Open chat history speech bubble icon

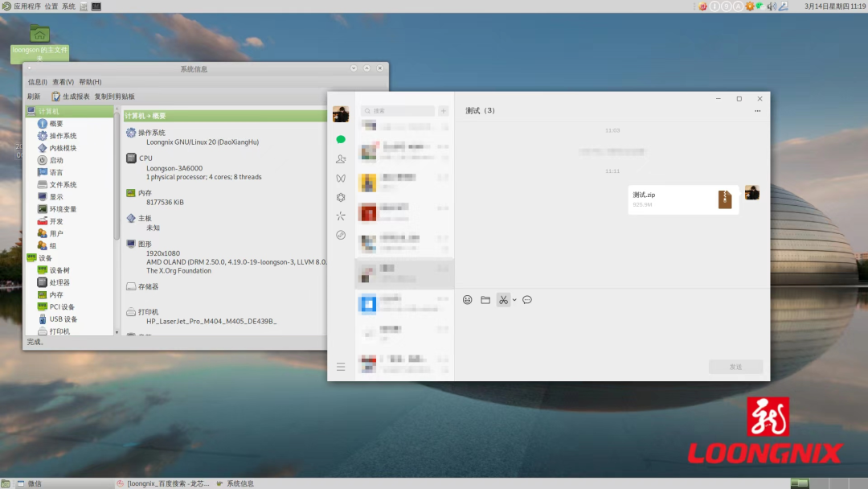point(527,300)
